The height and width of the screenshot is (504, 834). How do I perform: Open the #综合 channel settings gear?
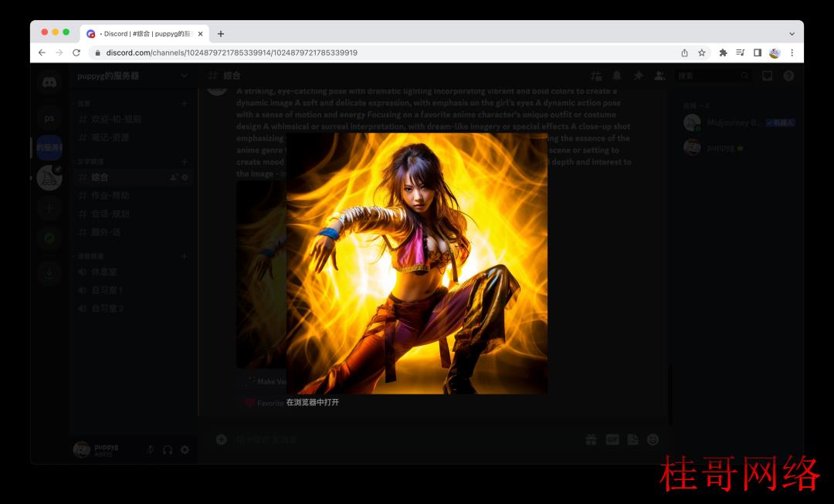(x=185, y=177)
